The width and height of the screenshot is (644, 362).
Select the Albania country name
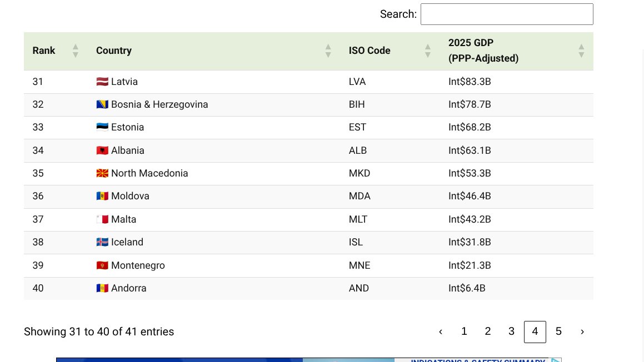point(128,150)
